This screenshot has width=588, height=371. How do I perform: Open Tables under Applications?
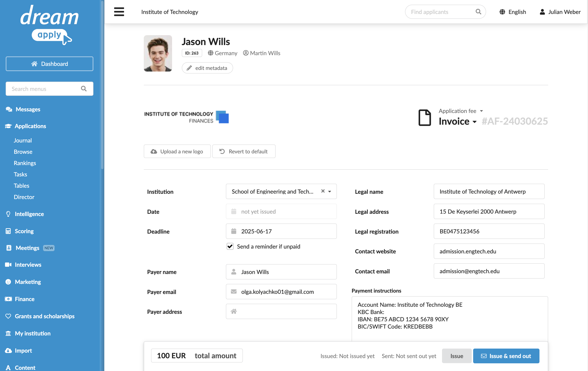pyautogui.click(x=21, y=185)
